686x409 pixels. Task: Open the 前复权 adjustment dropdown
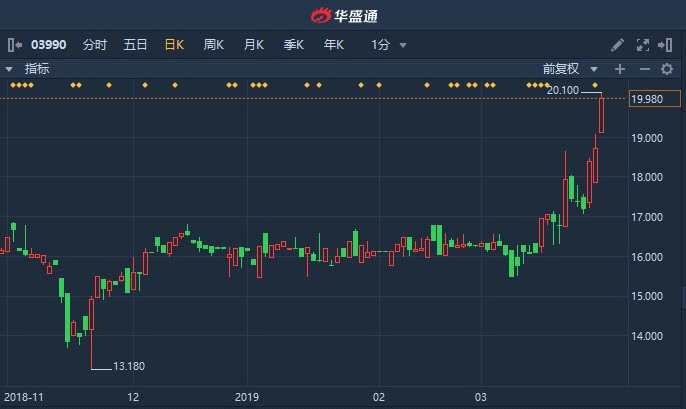pyautogui.click(x=570, y=69)
